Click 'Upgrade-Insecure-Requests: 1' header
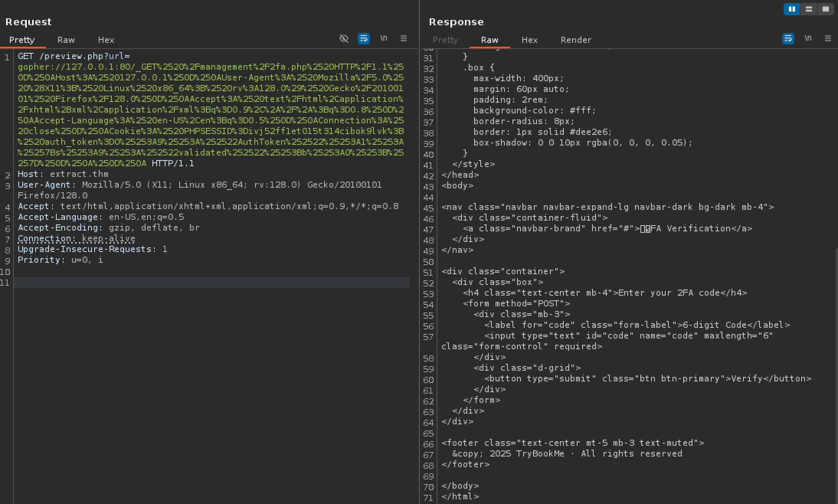 93,249
